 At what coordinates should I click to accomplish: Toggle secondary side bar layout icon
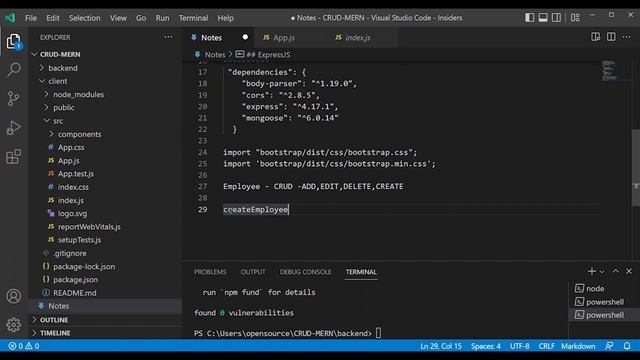point(556,18)
